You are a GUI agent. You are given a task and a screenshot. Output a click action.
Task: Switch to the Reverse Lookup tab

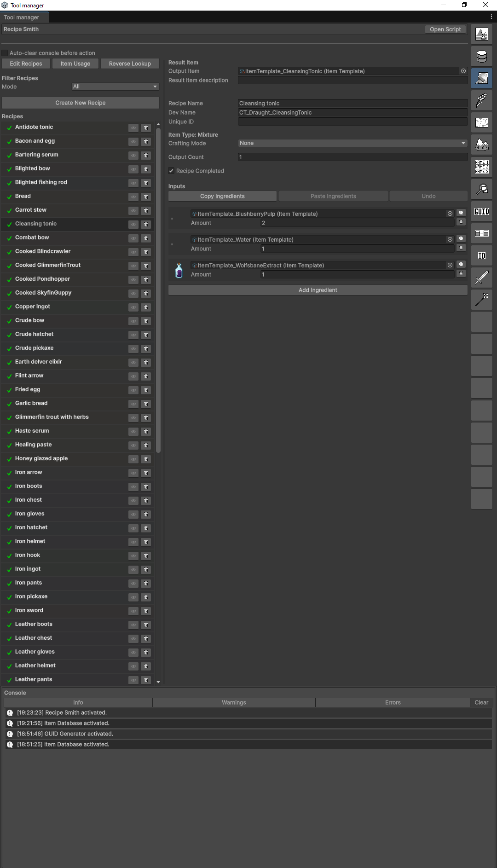[130, 64]
